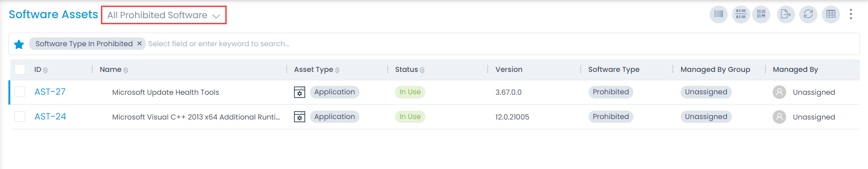Image resolution: width=868 pixels, height=169 pixels.
Task: Select the checkbox for AST-27
Action: point(20,92)
